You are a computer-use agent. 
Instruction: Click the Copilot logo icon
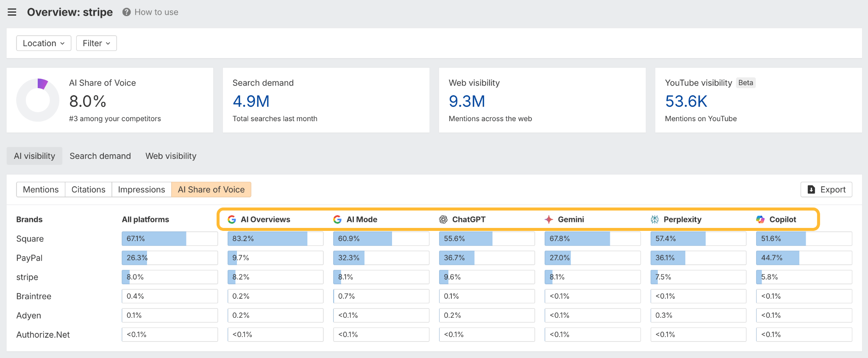click(760, 219)
